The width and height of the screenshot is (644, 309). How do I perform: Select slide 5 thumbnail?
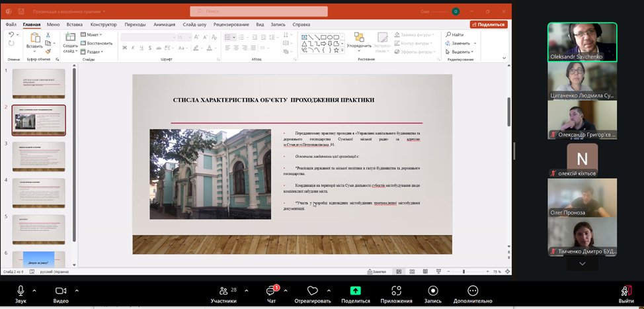click(38, 230)
